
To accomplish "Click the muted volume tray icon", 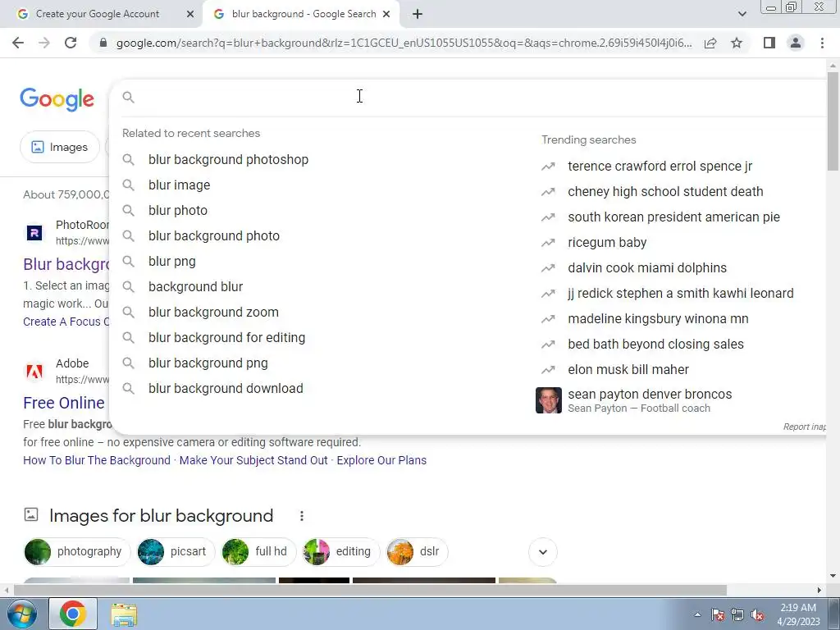I will (x=757, y=615).
